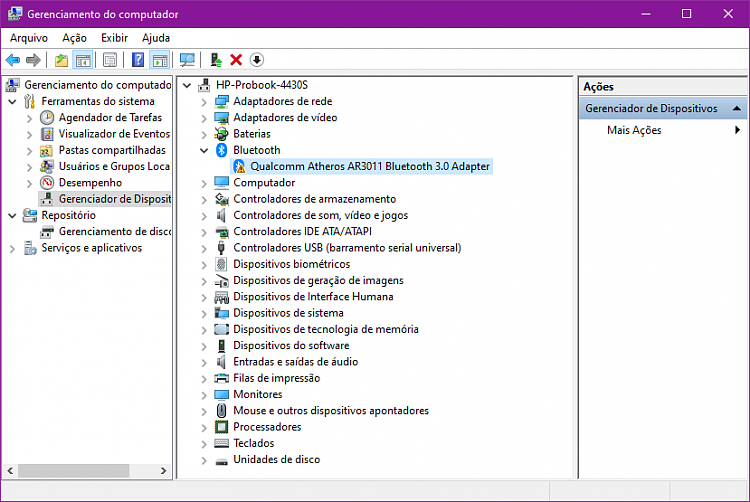This screenshot has height=502, width=750.
Task: Select Gerenciamento do computador root node
Action: pyautogui.click(x=98, y=85)
